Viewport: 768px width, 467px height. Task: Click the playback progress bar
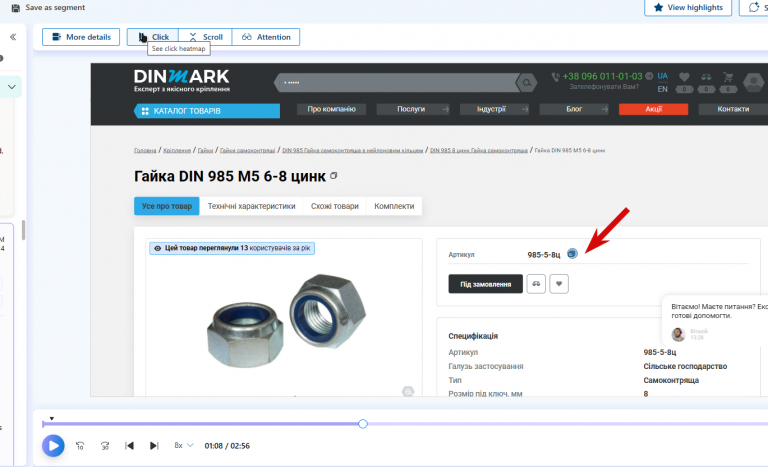[x=406, y=424]
